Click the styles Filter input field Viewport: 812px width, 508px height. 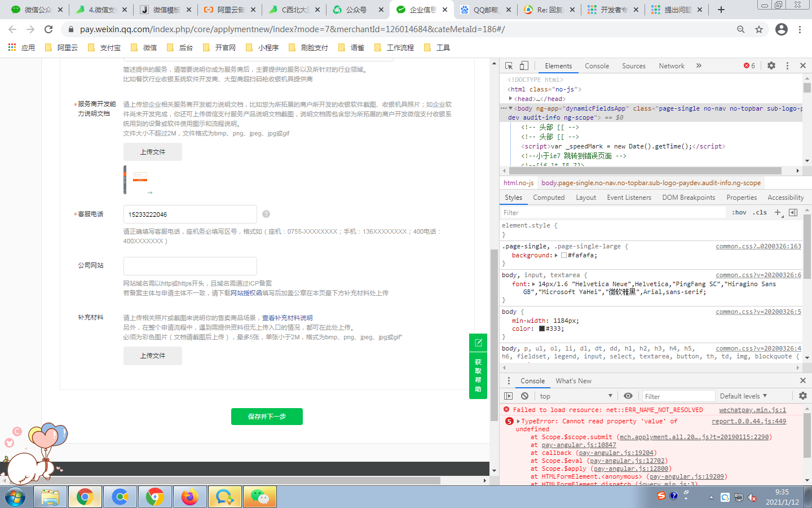(614, 213)
